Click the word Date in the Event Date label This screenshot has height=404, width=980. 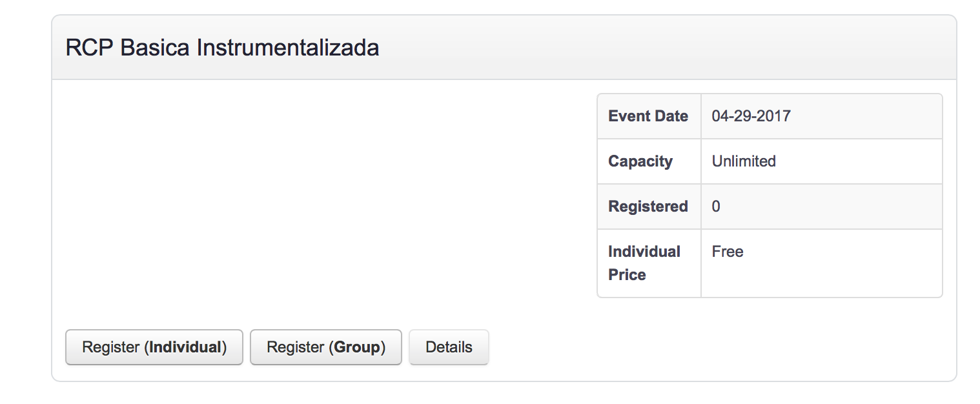(671, 116)
